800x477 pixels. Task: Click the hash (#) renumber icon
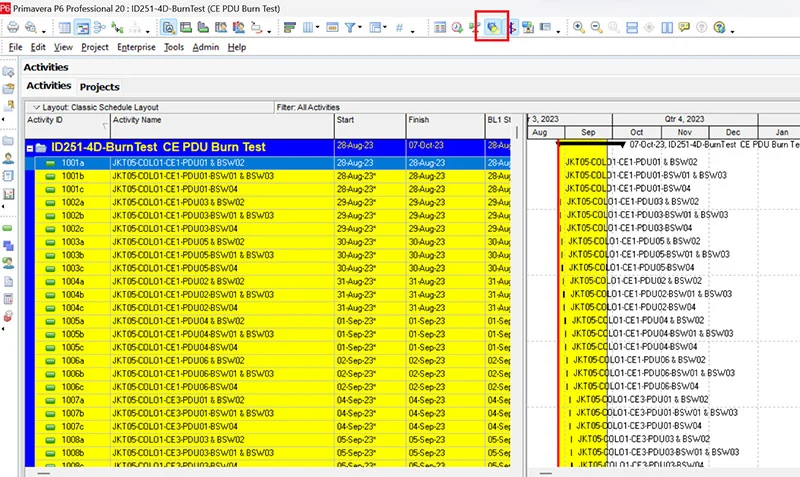click(399, 28)
